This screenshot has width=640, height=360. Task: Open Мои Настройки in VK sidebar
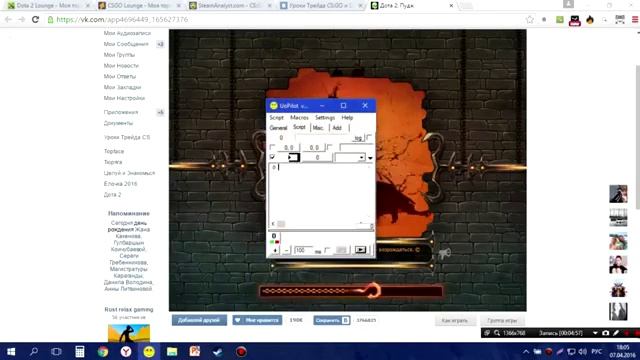[124, 98]
